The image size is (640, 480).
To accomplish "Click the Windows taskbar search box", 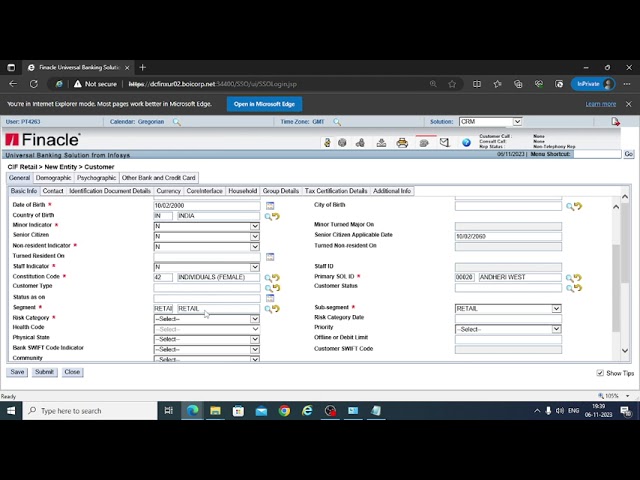I will (90, 411).
